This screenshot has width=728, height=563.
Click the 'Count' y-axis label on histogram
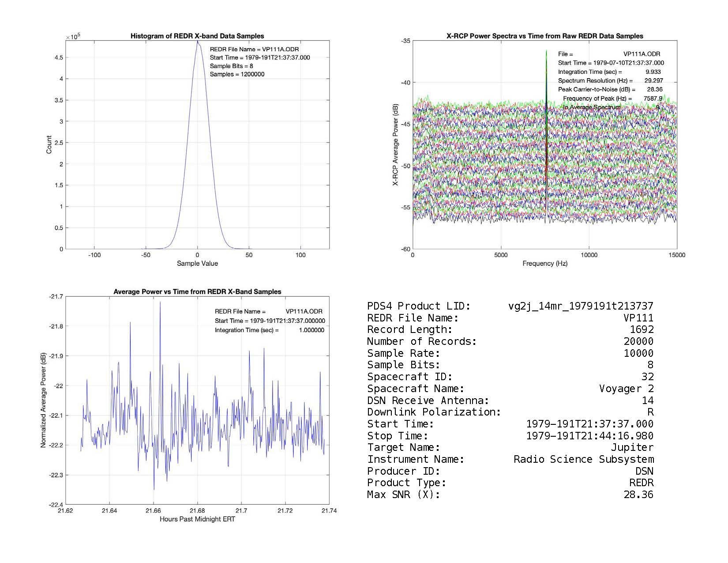[x=49, y=145]
